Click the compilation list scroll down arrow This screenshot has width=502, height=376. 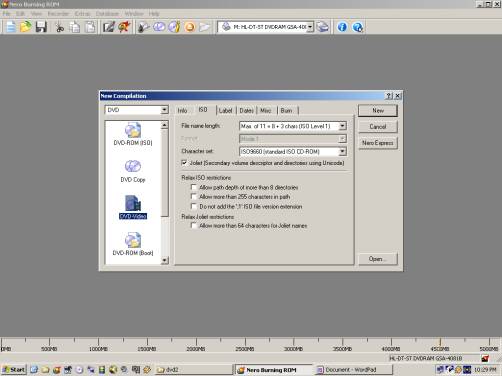164,260
